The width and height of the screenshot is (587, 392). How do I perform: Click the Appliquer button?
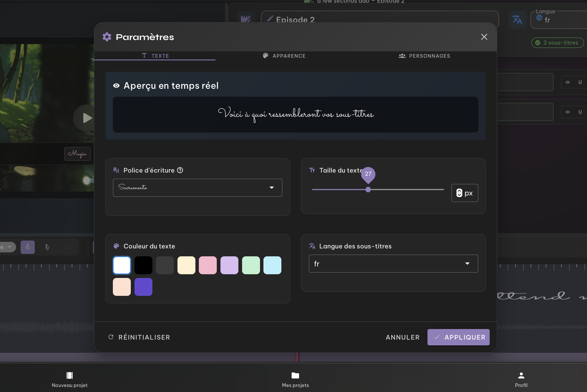(x=458, y=337)
